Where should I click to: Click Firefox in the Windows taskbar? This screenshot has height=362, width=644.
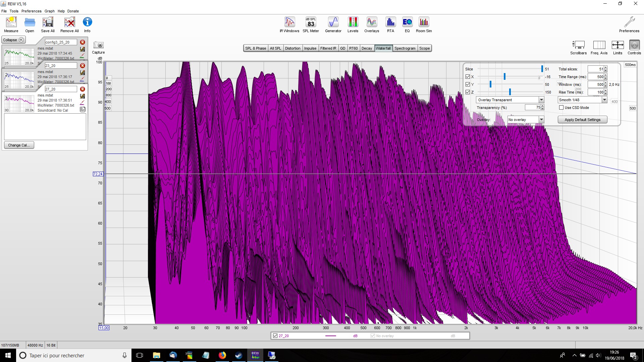tap(222, 355)
